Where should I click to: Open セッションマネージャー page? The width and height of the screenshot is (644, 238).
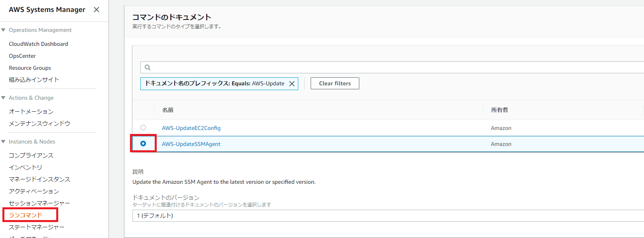click(x=39, y=203)
